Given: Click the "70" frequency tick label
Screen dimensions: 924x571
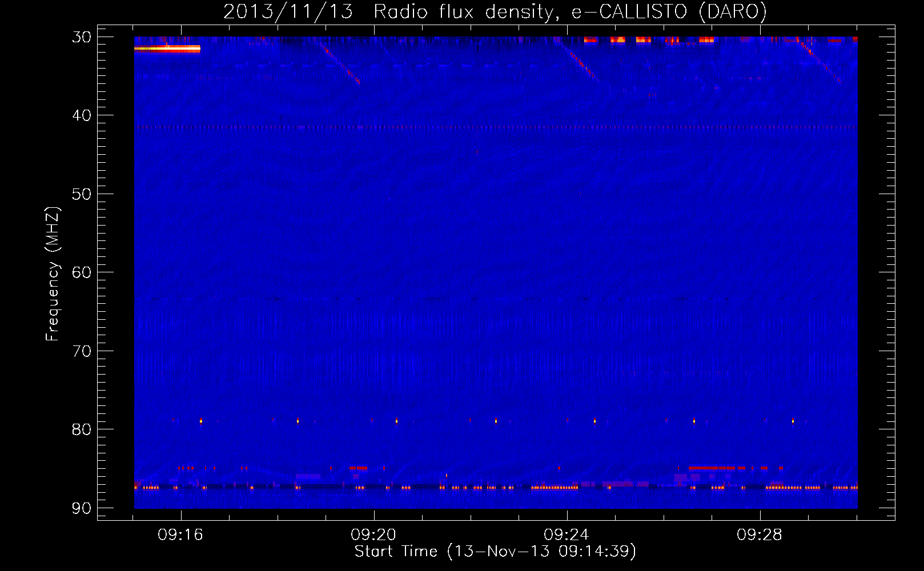Looking at the screenshot, I should click(x=82, y=351).
